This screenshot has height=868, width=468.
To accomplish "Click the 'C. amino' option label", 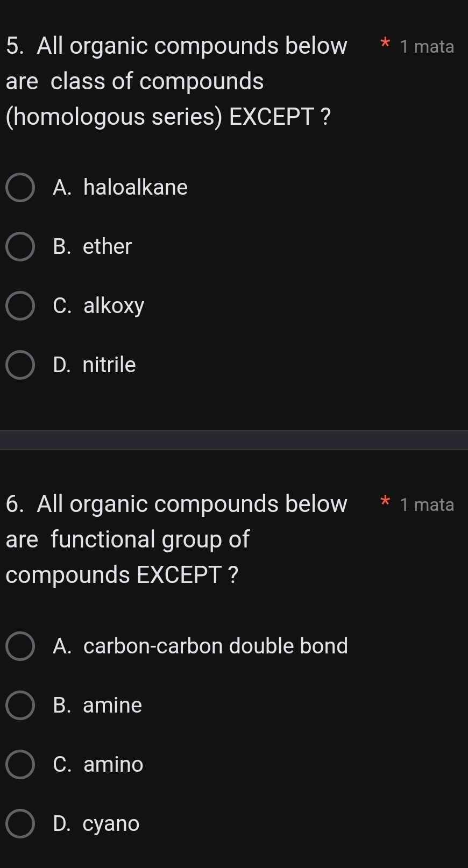I will (x=98, y=764).
